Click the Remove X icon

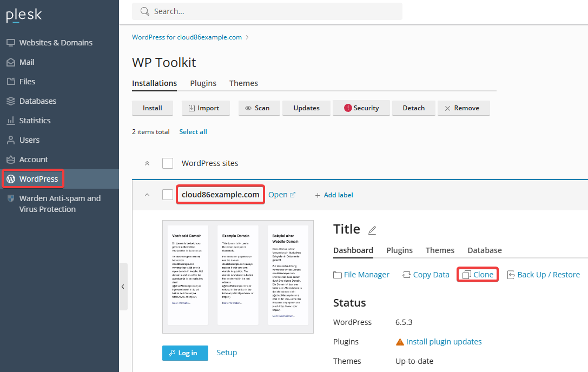[447, 108]
